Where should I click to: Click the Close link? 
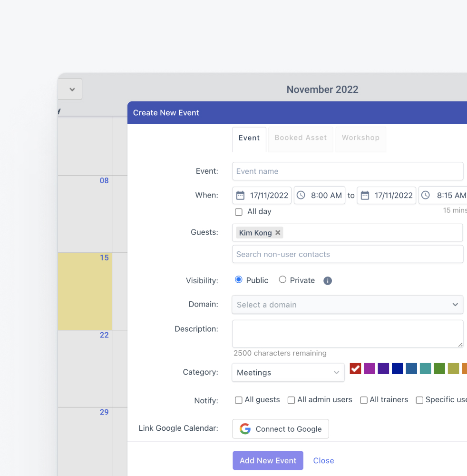(323, 460)
